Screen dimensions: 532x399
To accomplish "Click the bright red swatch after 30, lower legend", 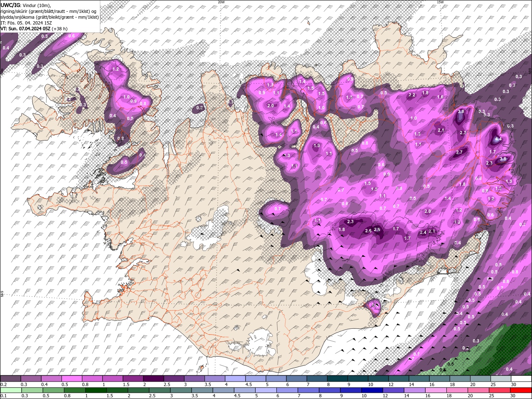I will pyautogui.click(x=521, y=390).
